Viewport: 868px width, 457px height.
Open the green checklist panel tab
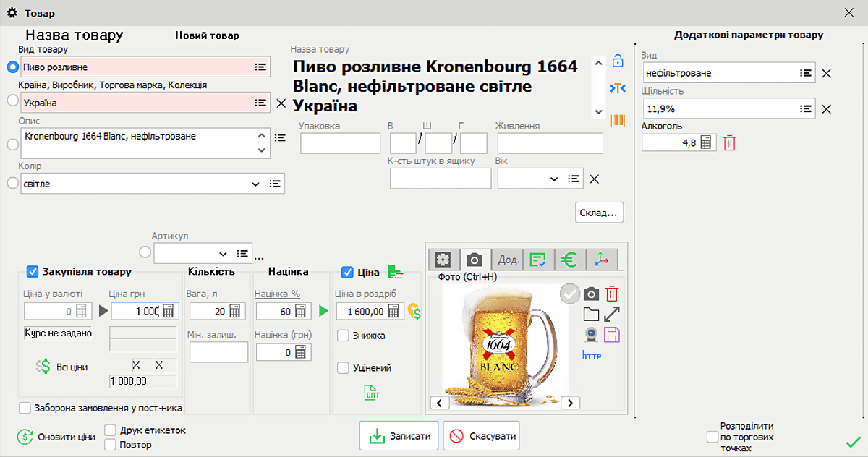[539, 259]
